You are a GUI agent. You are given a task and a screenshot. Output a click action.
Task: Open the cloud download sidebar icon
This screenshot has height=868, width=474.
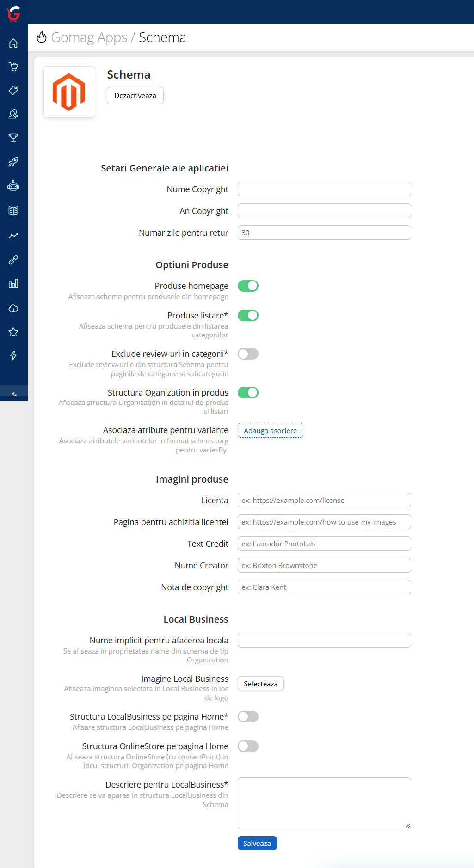pyautogui.click(x=13, y=308)
